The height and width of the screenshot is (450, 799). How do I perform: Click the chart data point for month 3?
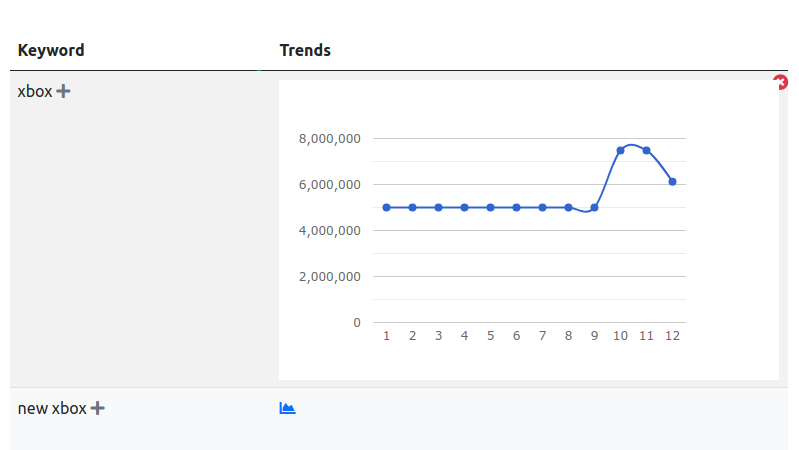coord(438,207)
